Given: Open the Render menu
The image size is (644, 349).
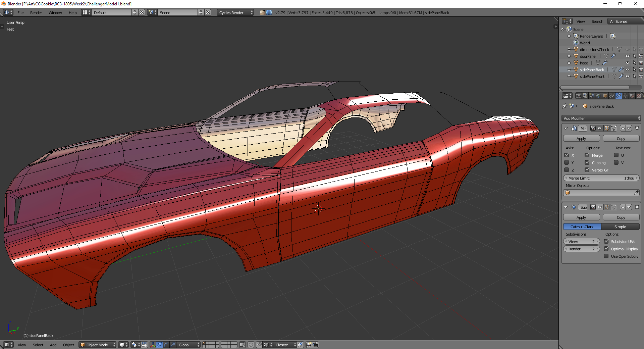Looking at the screenshot, I should click(x=36, y=13).
